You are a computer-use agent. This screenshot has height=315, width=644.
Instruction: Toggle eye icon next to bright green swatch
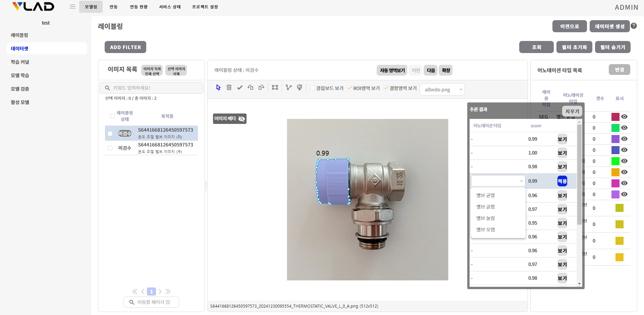coord(624,161)
